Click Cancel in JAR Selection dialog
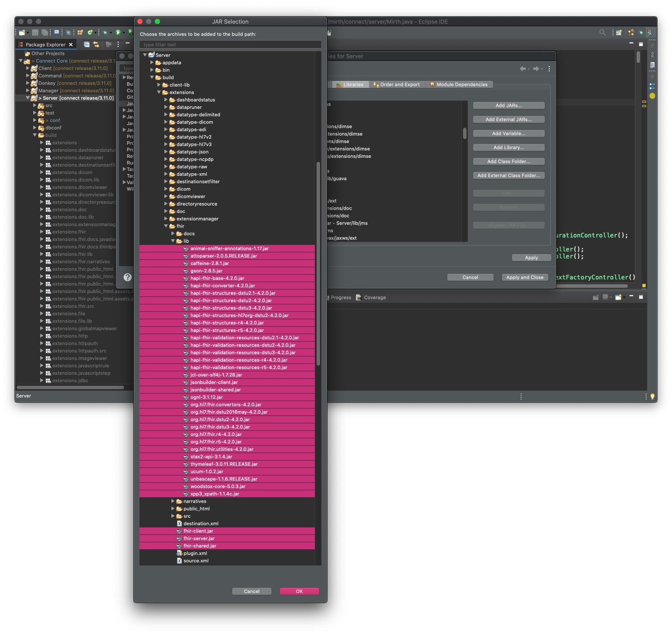This screenshot has height=635, width=672. 252,591
